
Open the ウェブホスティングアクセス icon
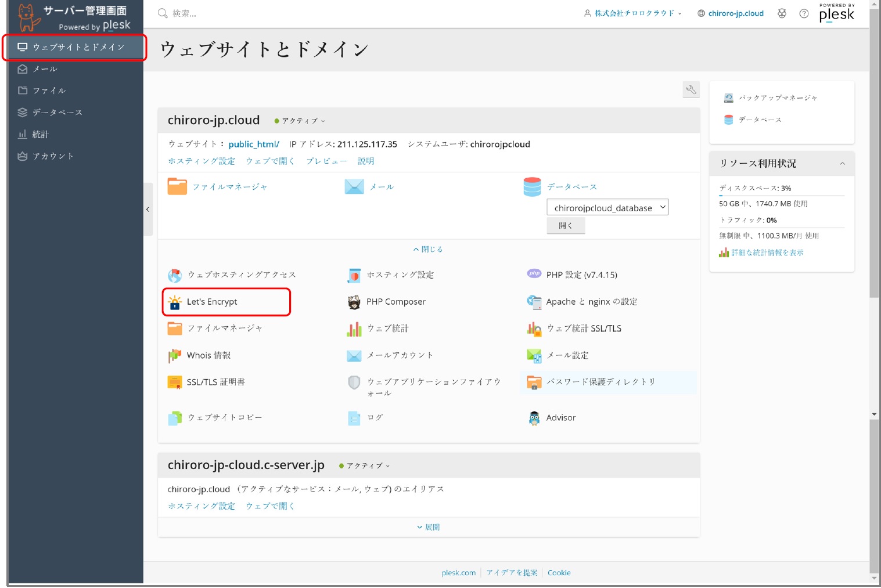[175, 275]
